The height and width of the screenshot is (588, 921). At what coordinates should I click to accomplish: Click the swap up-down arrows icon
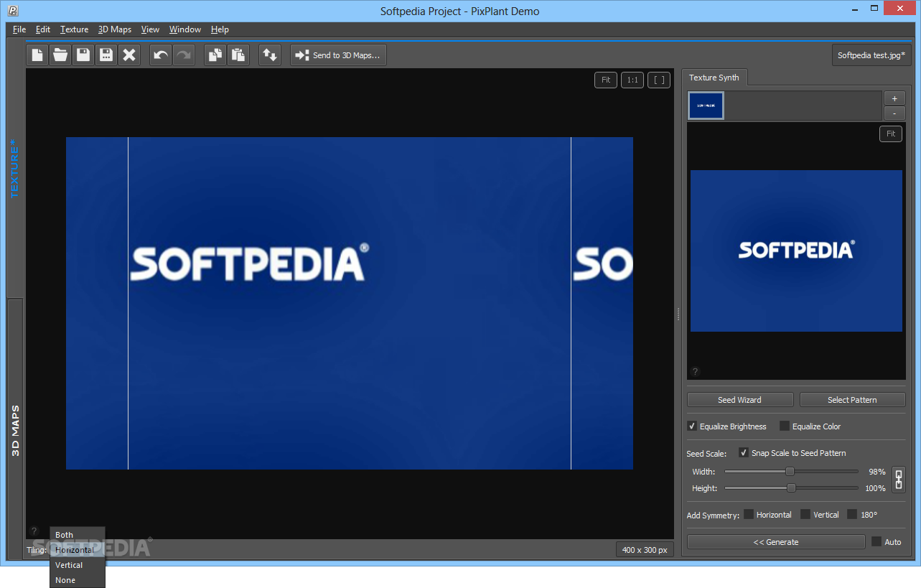click(270, 55)
